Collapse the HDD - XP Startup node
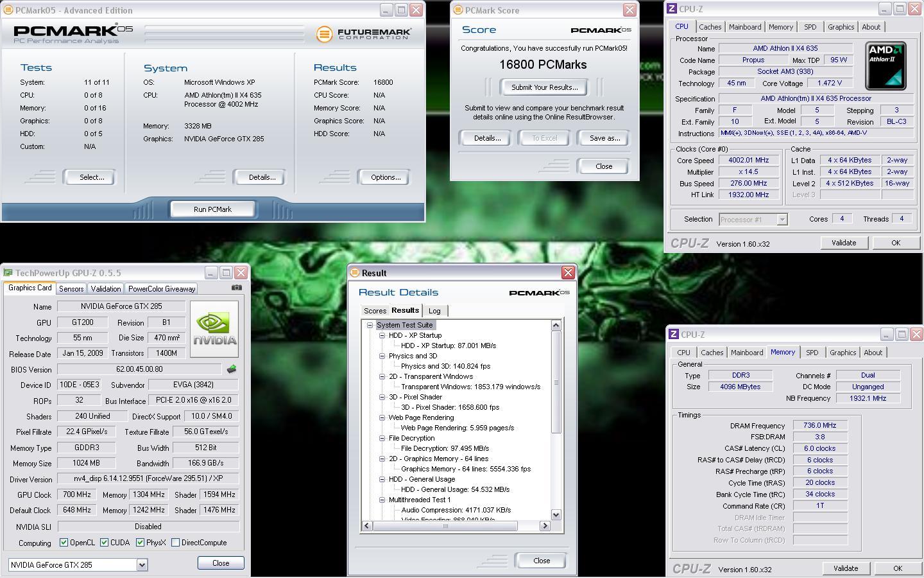Screen dimensions: 924x578 pos(382,335)
